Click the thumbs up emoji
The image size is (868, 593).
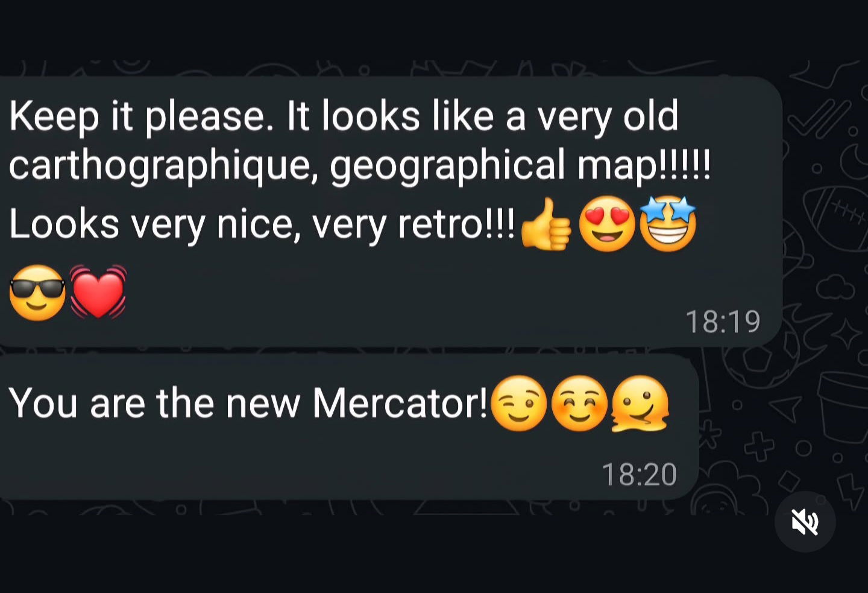[545, 224]
